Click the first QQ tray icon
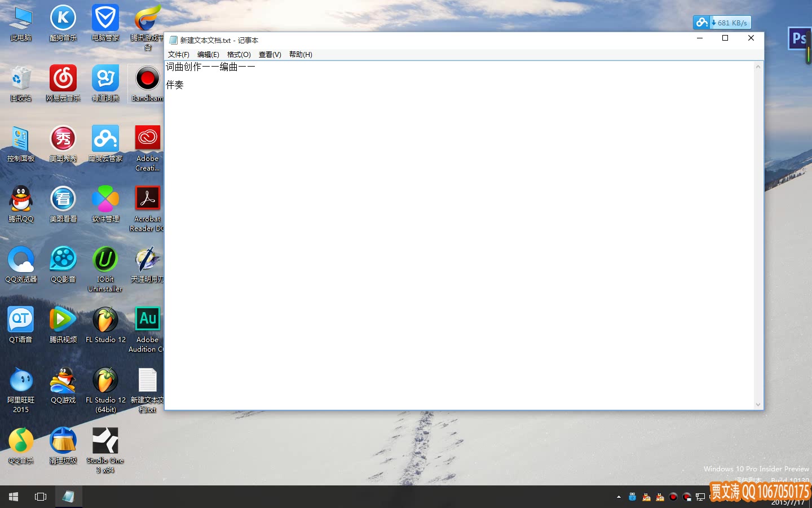 [646, 497]
